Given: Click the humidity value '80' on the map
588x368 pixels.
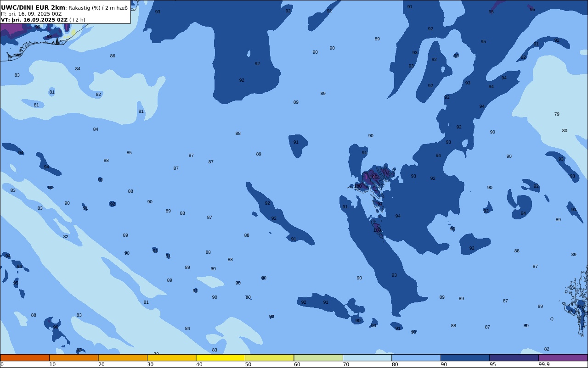Looking at the screenshot, I should coord(565,131).
